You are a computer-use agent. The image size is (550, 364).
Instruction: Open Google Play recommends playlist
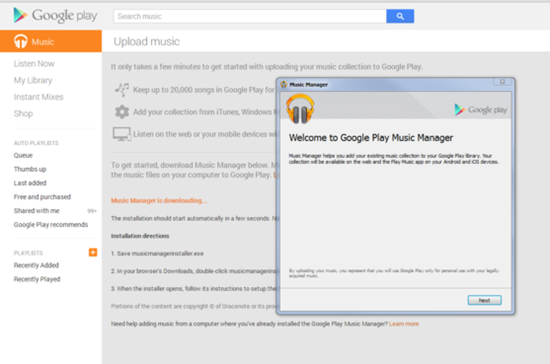(x=51, y=224)
